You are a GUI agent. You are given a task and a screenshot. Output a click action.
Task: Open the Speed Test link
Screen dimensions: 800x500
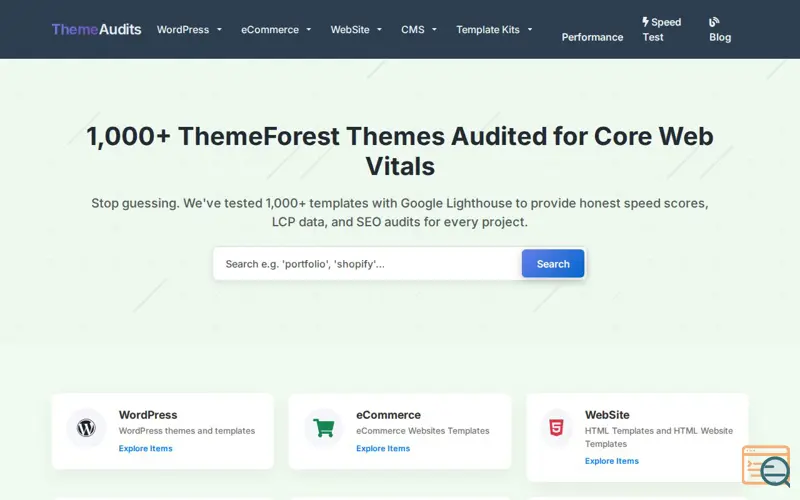662,30
